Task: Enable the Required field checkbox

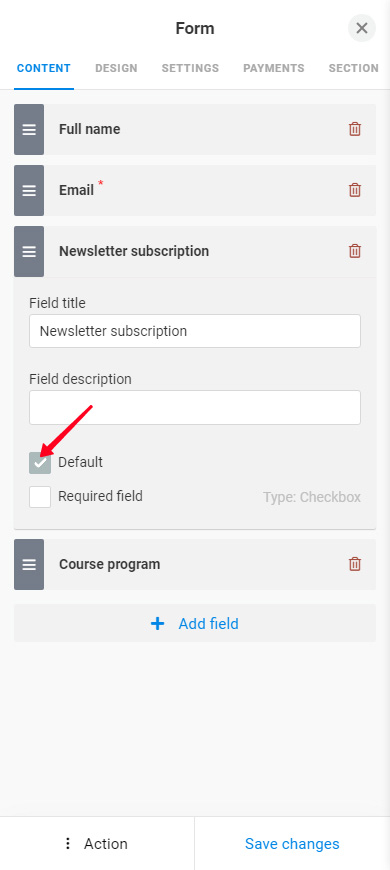Action: pyautogui.click(x=40, y=497)
